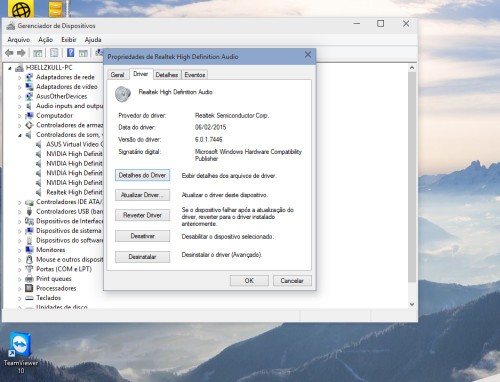Switch to the Detalhes tab
Screen dimensions: 500x382
coord(167,75)
